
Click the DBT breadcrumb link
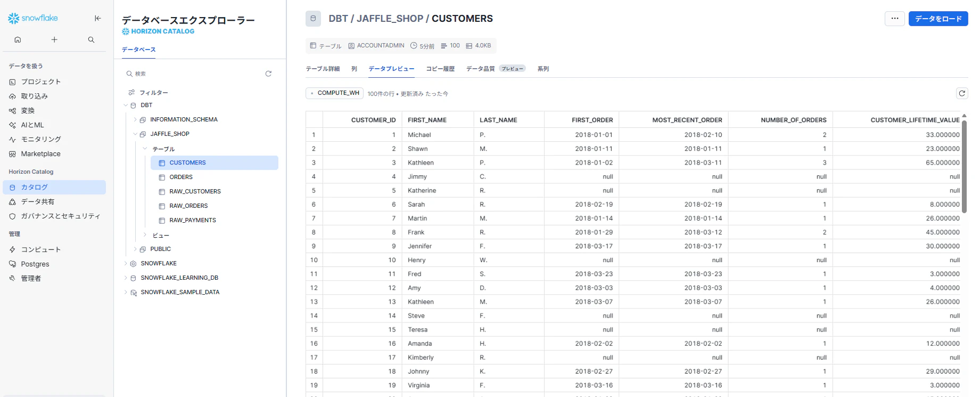[339, 19]
